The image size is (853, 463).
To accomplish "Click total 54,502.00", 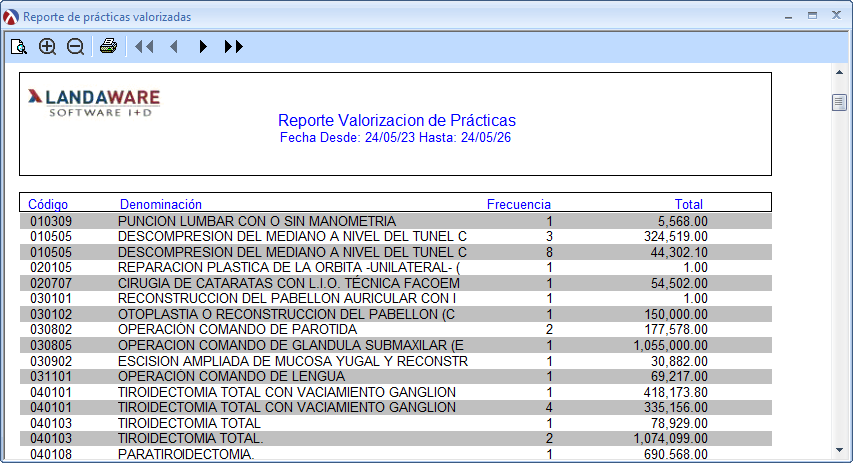I will coord(679,283).
